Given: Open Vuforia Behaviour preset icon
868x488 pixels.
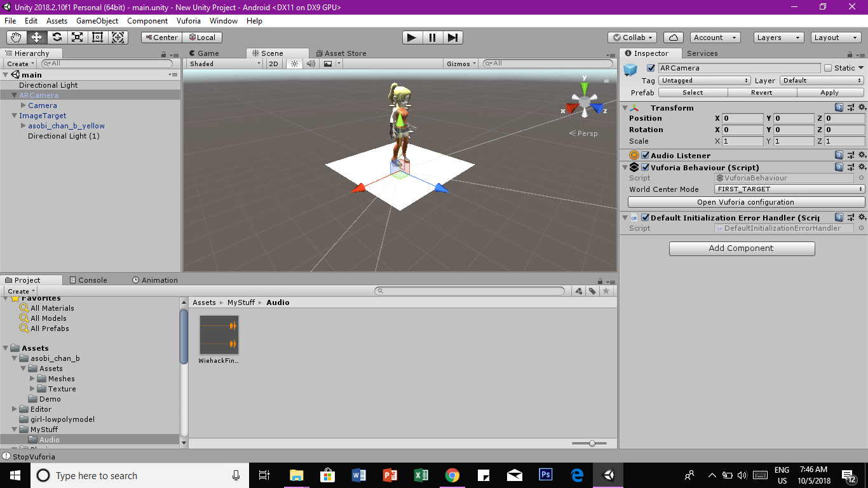Looking at the screenshot, I should pos(850,168).
